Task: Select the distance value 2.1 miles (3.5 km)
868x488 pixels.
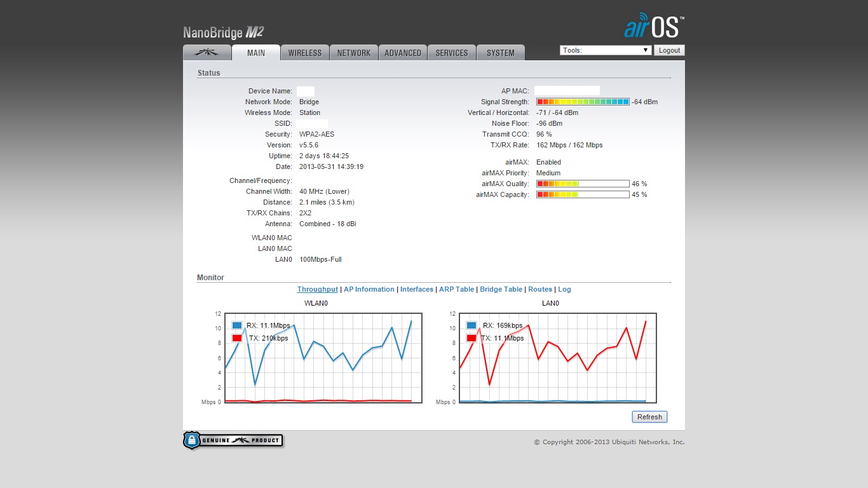Action: point(327,202)
